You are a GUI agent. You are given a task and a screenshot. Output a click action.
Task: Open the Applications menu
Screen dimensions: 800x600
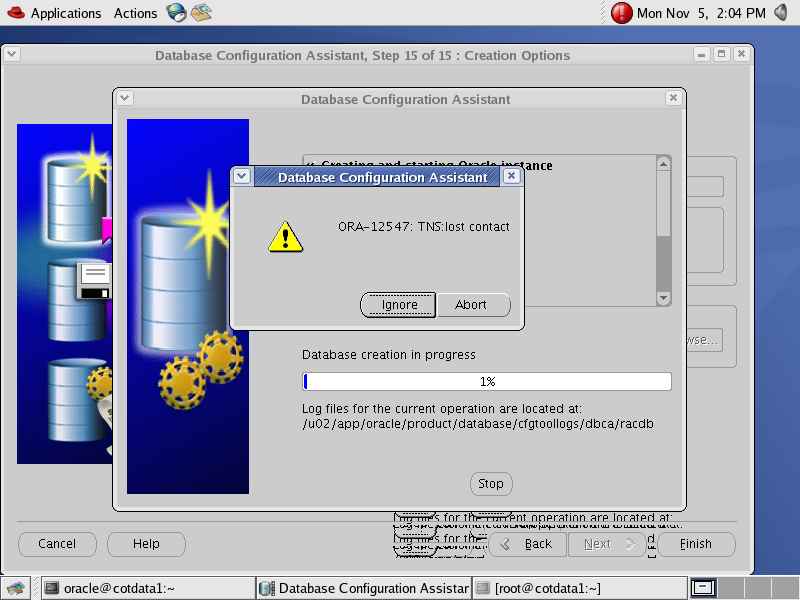pyautogui.click(x=66, y=13)
